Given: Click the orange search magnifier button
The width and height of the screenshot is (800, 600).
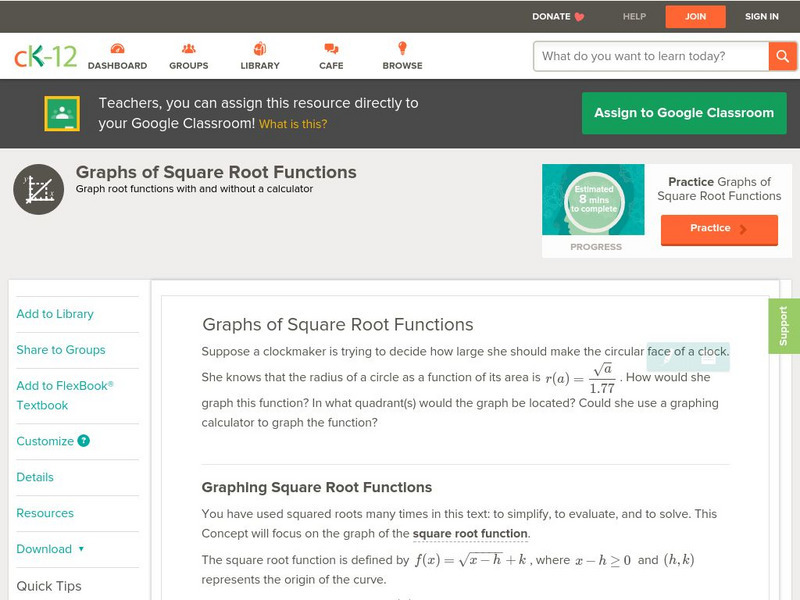Looking at the screenshot, I should point(781,56).
